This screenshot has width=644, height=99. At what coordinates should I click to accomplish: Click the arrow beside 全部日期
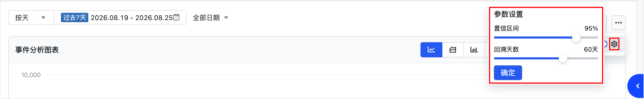click(226, 18)
